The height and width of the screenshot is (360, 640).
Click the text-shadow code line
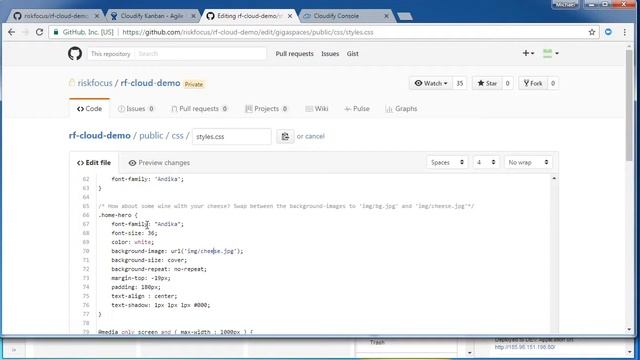(161, 305)
